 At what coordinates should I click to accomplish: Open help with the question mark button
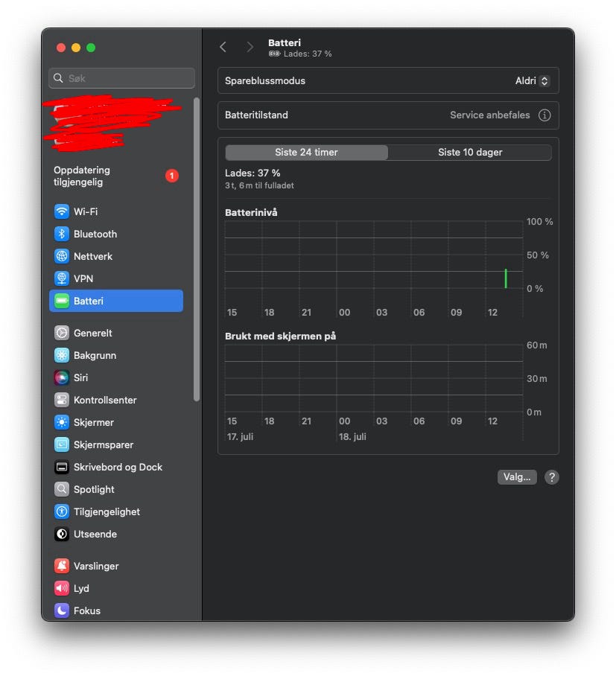click(x=551, y=477)
